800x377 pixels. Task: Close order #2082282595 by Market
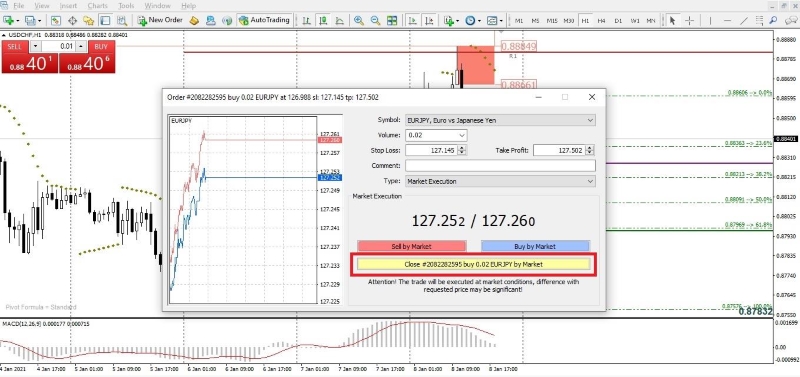[473, 264]
